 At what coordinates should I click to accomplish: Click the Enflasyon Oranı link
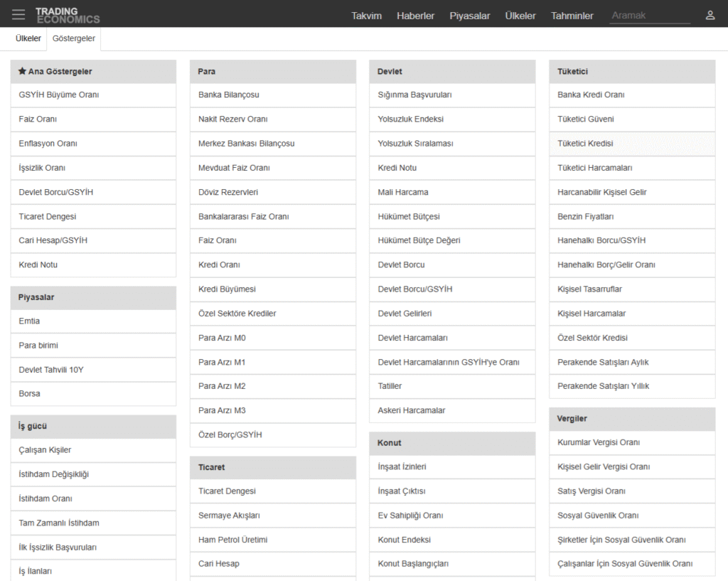tap(48, 143)
